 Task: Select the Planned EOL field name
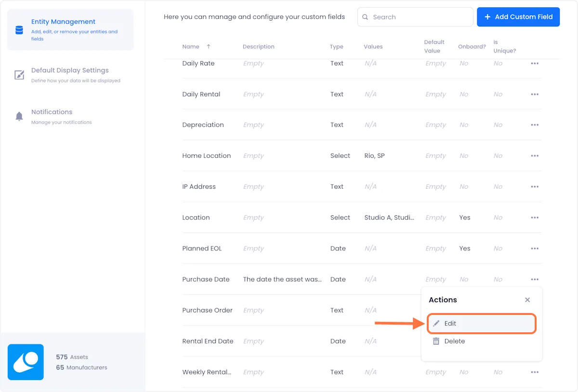point(202,248)
